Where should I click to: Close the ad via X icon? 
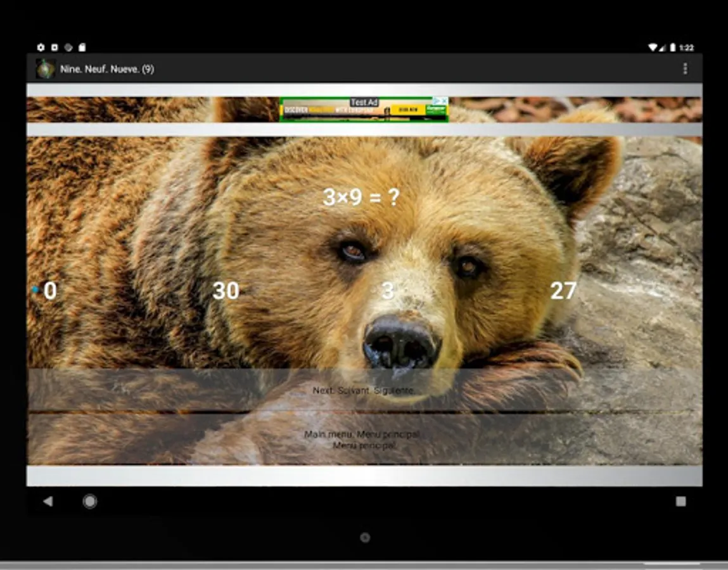tap(444, 101)
